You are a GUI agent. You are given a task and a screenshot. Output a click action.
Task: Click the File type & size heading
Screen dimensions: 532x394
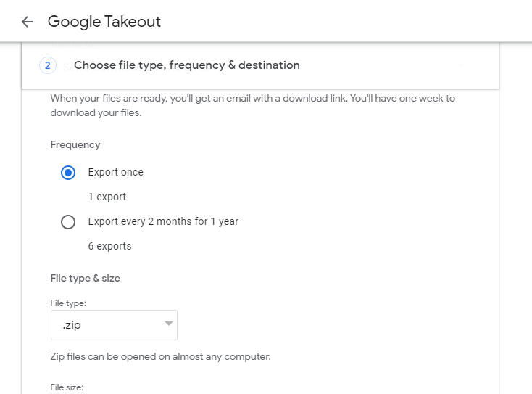point(85,278)
